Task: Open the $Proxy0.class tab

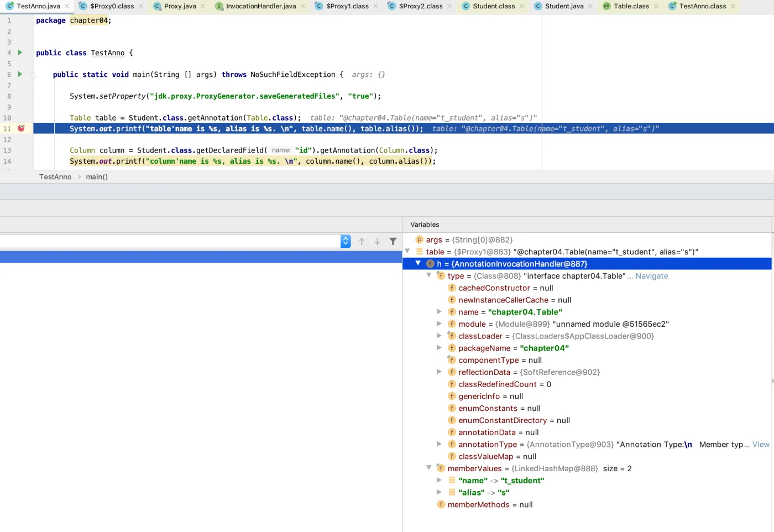Action: coord(112,6)
